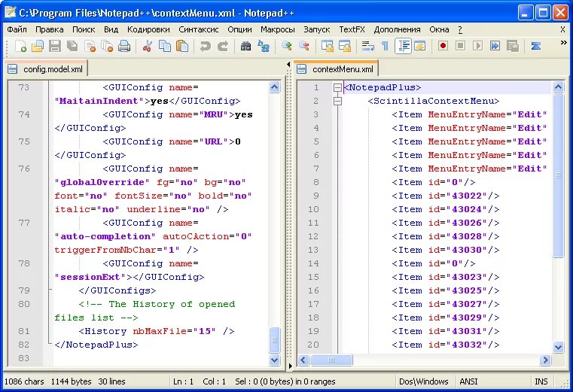Click right pane horizontal scroll right arrow
Viewport: 573px width, 392px height.
point(545,360)
